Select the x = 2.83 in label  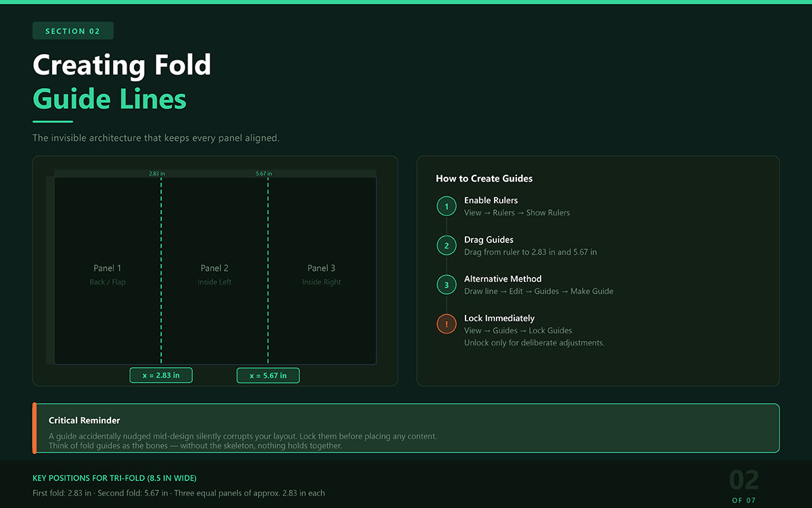click(x=161, y=375)
